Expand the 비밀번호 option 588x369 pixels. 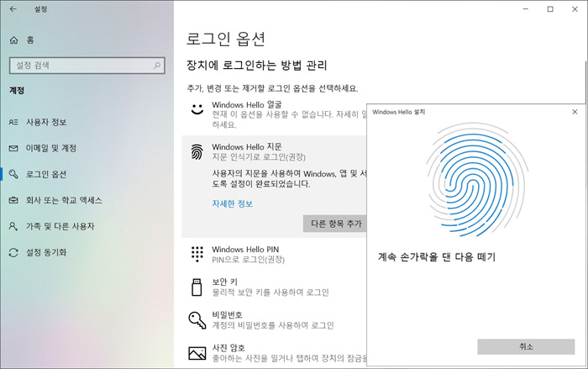tap(274, 320)
